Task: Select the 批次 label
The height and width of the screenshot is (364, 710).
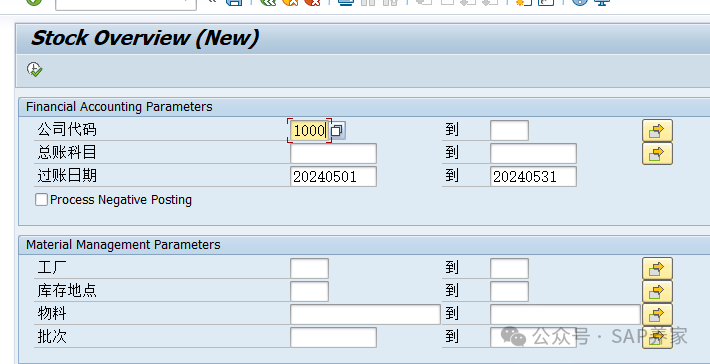Action: click(52, 337)
